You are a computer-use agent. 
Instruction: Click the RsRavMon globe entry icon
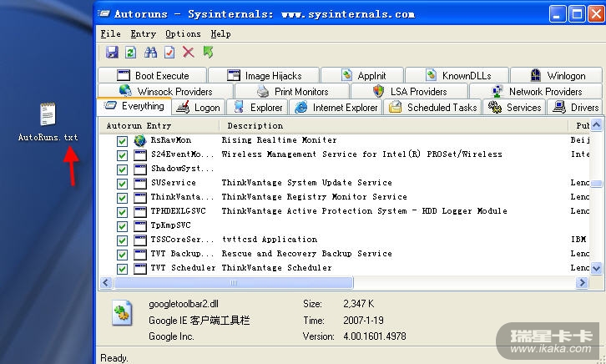(x=140, y=140)
